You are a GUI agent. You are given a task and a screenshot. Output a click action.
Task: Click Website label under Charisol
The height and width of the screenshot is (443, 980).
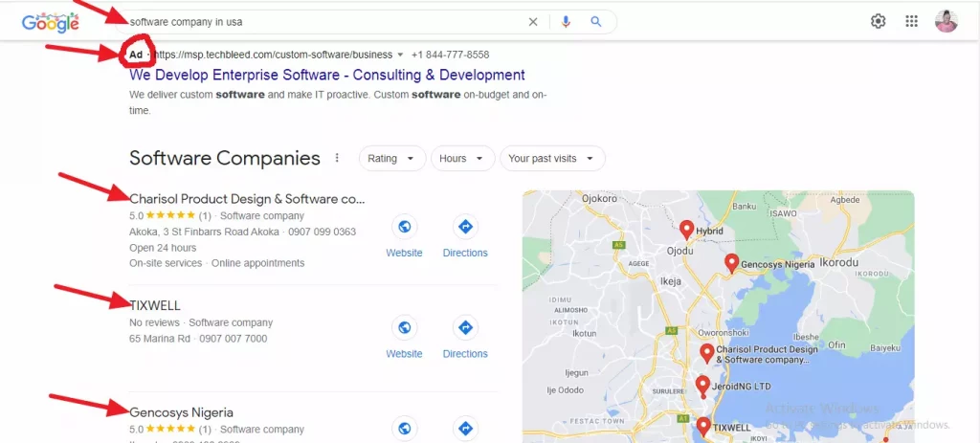pos(405,253)
